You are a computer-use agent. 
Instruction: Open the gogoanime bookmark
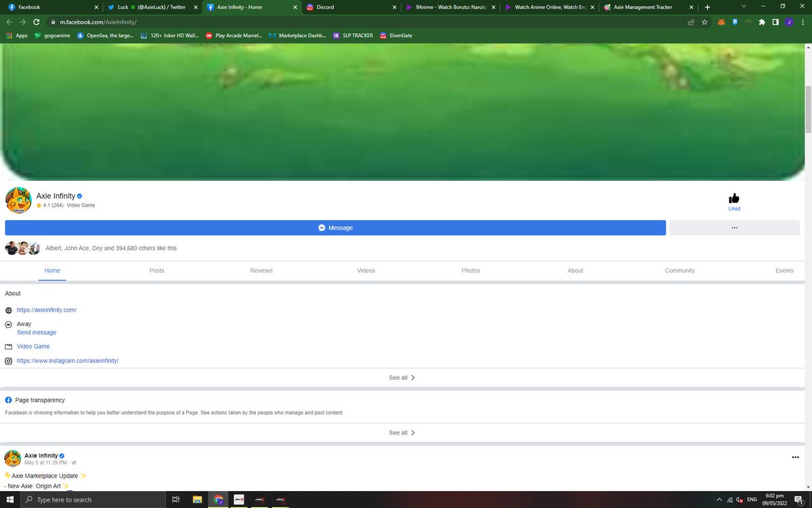pyautogui.click(x=52, y=35)
